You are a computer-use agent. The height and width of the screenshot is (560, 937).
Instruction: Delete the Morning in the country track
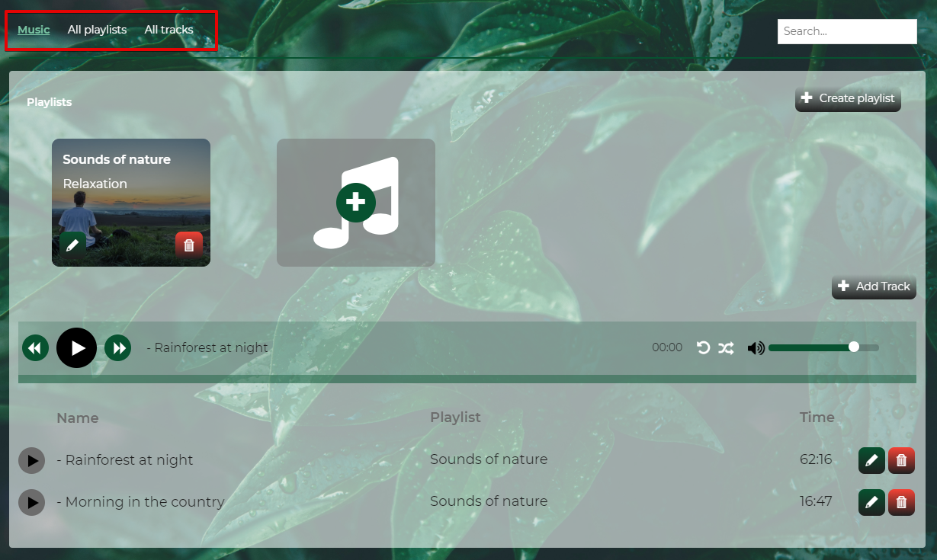pos(901,502)
